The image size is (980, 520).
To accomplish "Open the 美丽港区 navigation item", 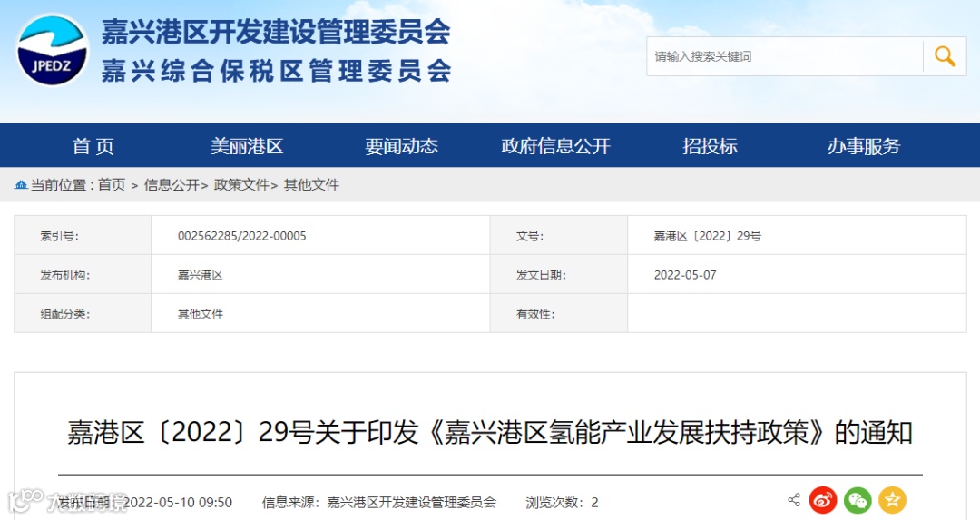I will tap(247, 145).
